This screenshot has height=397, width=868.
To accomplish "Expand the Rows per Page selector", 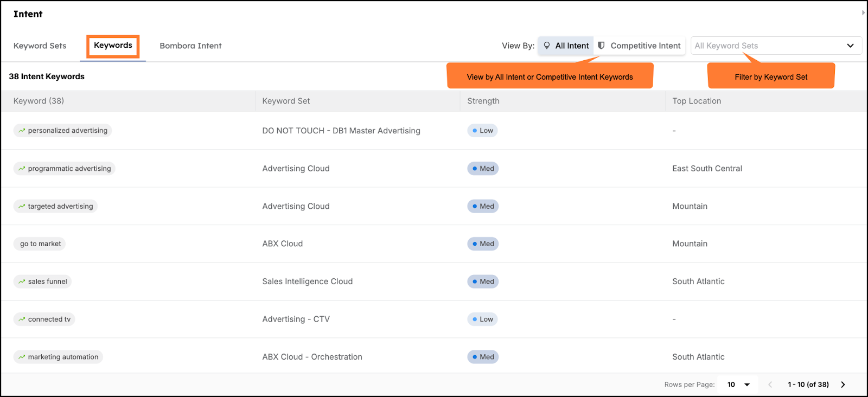I will pos(738,385).
